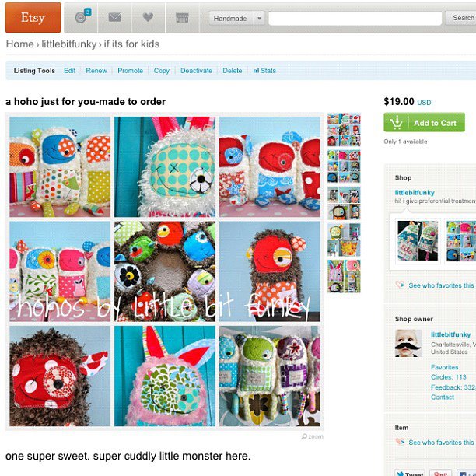
Task: Go to littlebitfunky in the breadcrumb
Action: click(x=69, y=44)
